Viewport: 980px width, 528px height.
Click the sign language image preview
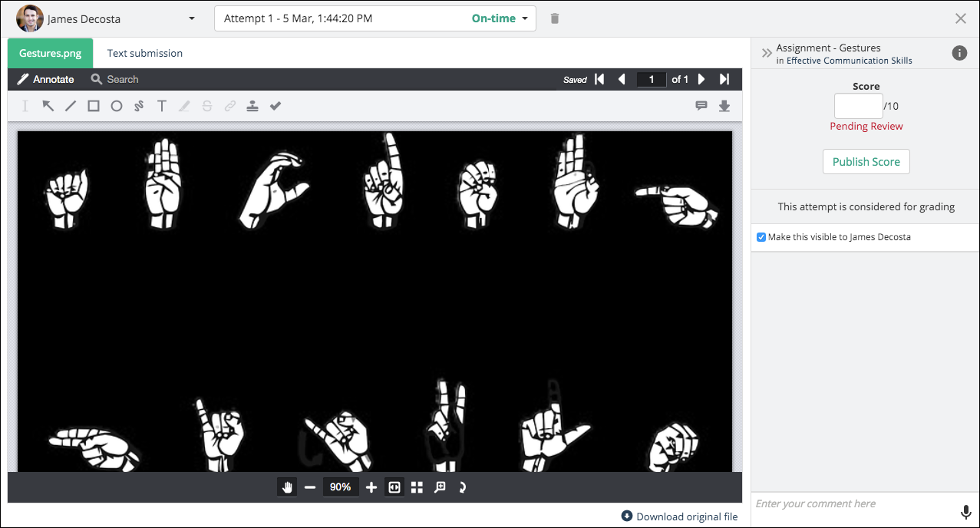tap(375, 301)
